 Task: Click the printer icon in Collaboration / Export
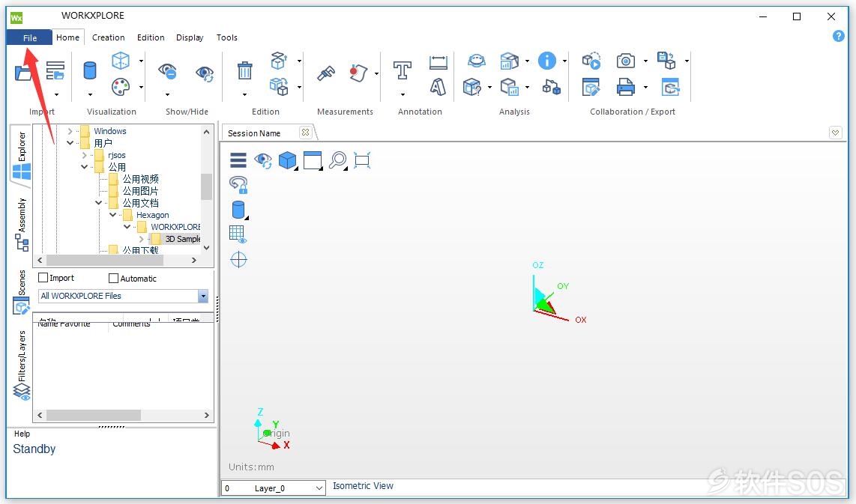626,87
